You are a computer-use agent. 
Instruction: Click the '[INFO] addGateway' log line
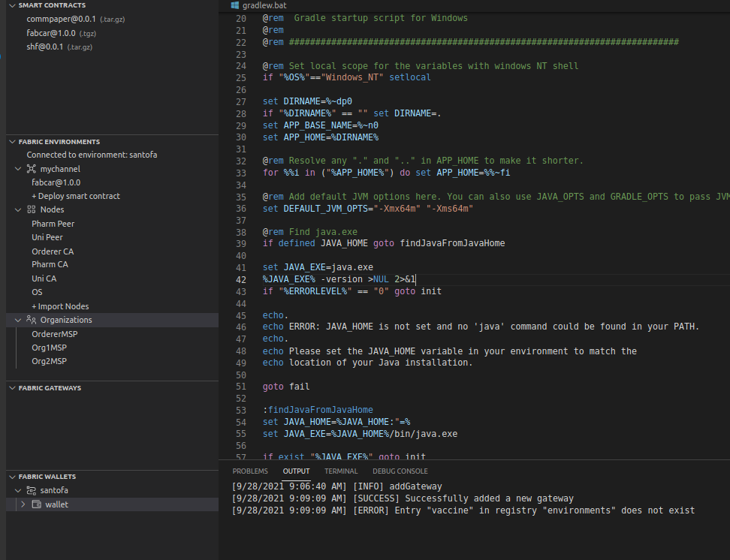pyautogui.click(x=337, y=486)
